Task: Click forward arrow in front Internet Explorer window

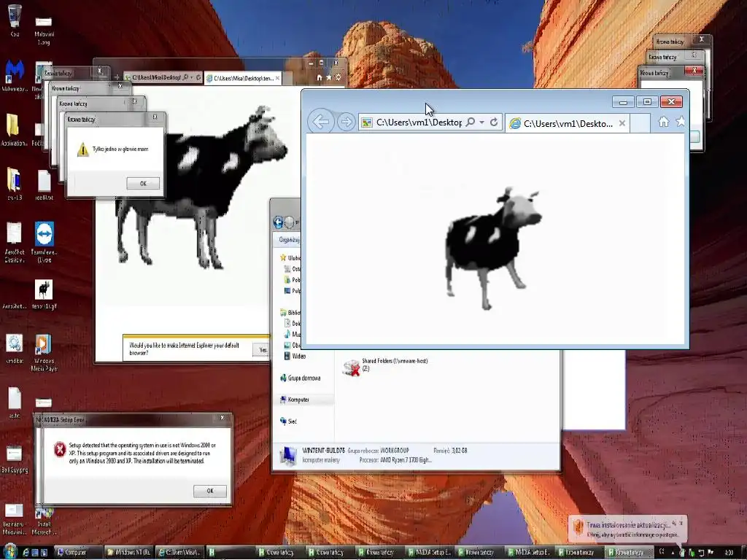Action: (x=346, y=122)
